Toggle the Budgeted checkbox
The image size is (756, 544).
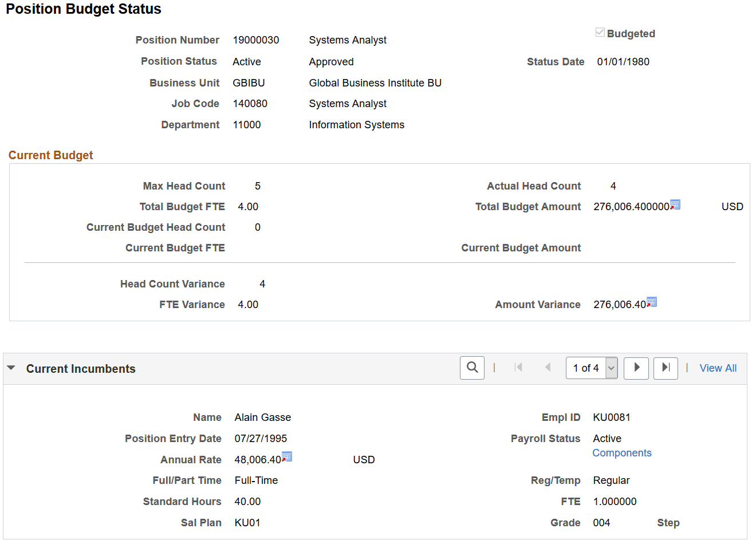(600, 33)
